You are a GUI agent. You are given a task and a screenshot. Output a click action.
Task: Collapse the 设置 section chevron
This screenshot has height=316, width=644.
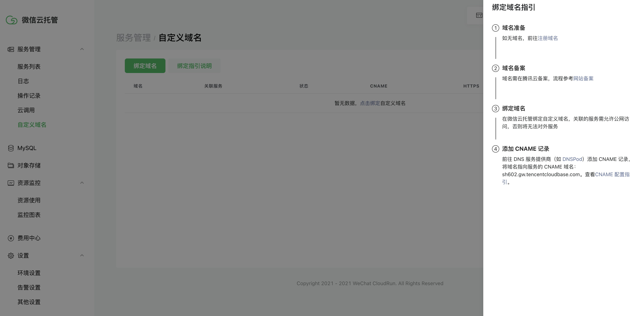[82, 256]
